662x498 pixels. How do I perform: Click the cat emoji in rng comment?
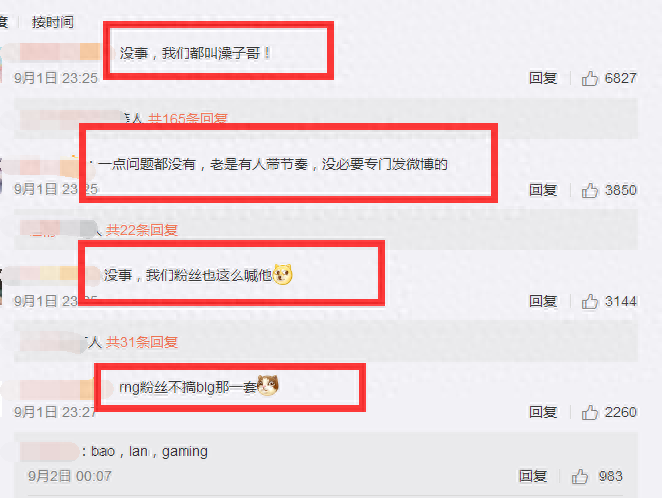(x=268, y=385)
